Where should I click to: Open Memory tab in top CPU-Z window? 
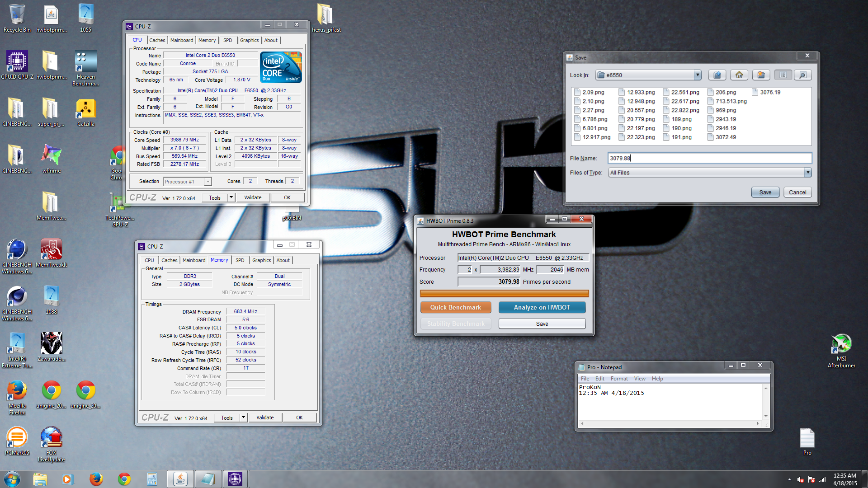[x=207, y=40]
